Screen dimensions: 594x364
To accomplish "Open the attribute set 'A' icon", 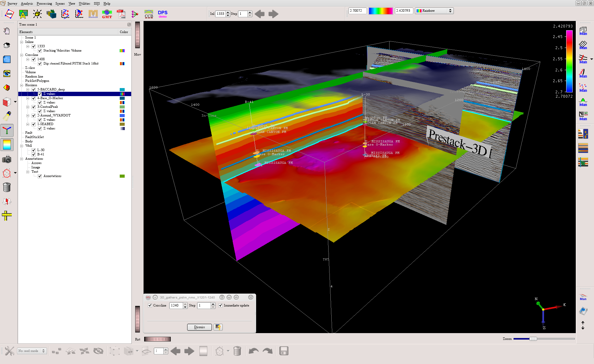I will pos(24,14).
